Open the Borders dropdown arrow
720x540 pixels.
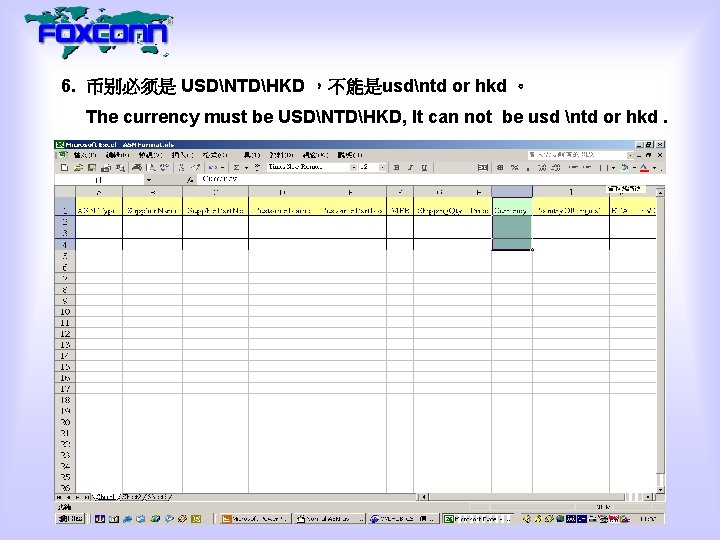click(x=613, y=168)
